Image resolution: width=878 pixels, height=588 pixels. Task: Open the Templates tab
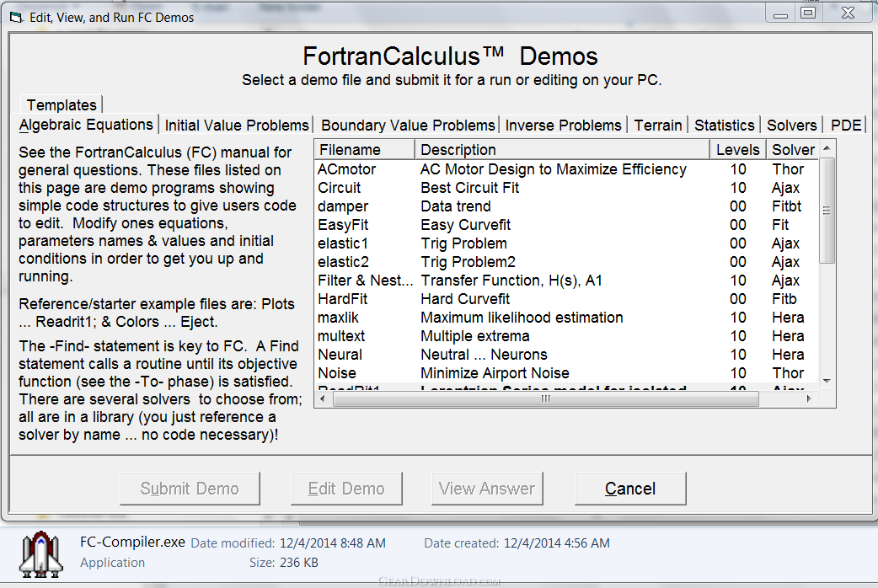tap(62, 104)
